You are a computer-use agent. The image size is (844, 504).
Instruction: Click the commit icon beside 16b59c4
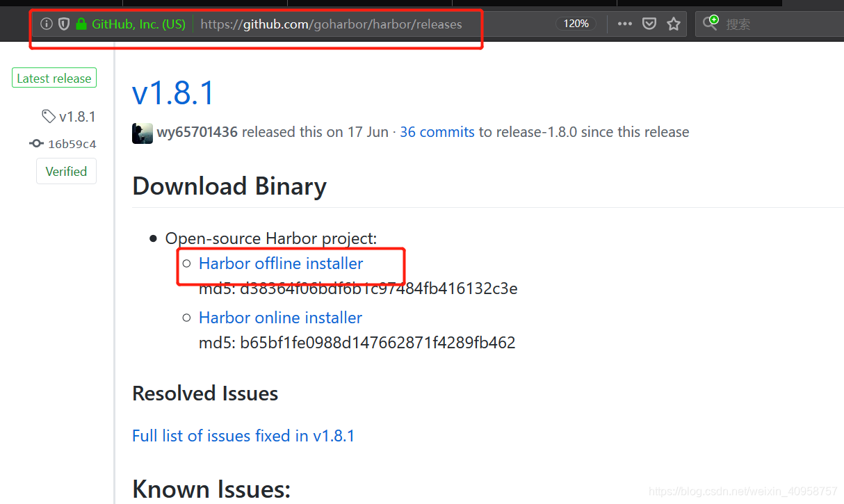pos(36,144)
